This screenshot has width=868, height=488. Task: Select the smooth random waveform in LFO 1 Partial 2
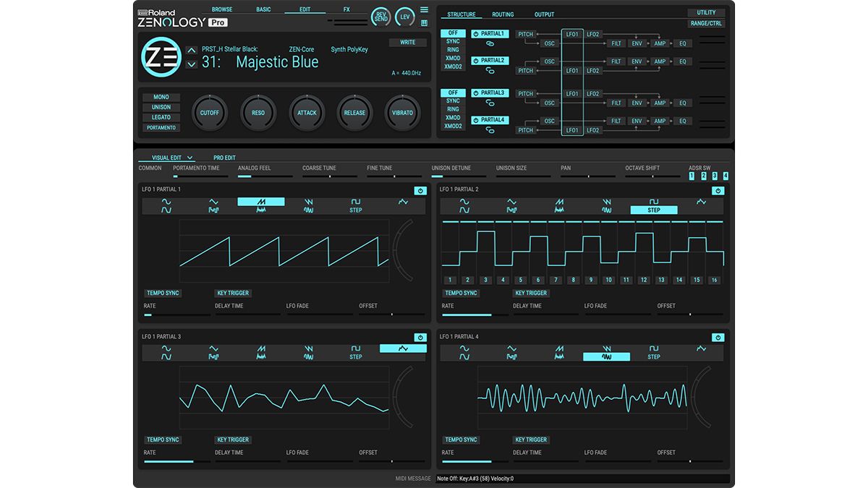[x=701, y=206]
